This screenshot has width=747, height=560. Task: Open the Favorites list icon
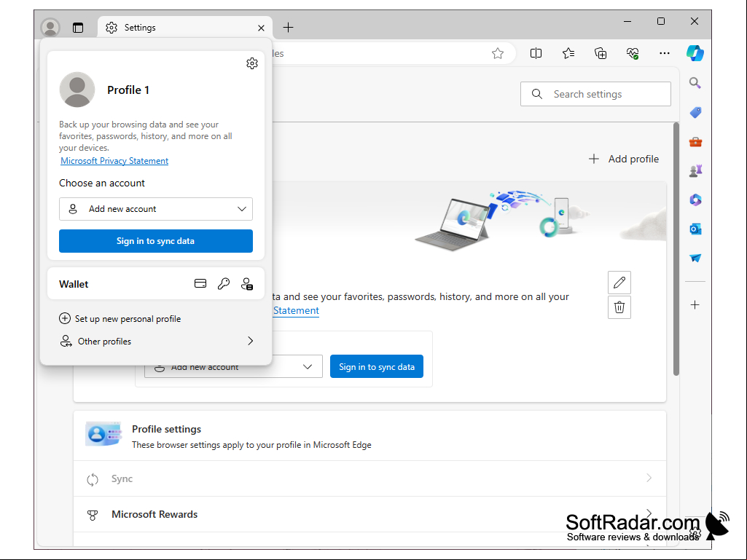(x=568, y=53)
